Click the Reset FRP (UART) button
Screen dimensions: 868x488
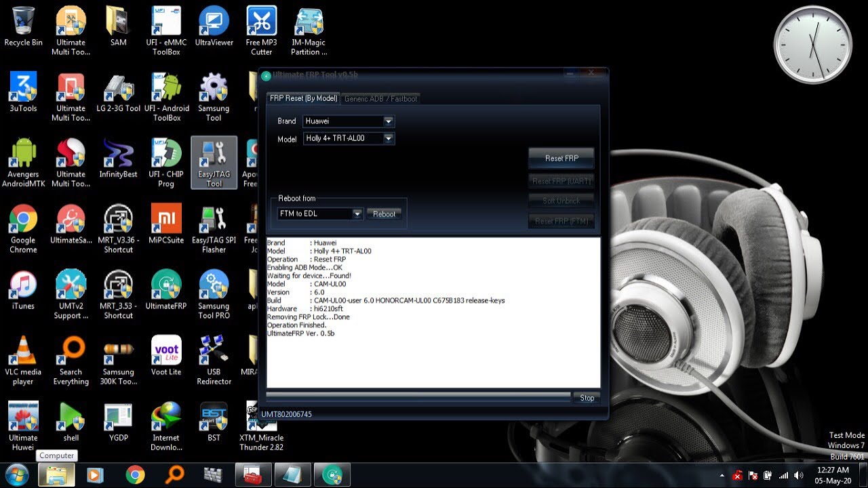pyautogui.click(x=561, y=181)
